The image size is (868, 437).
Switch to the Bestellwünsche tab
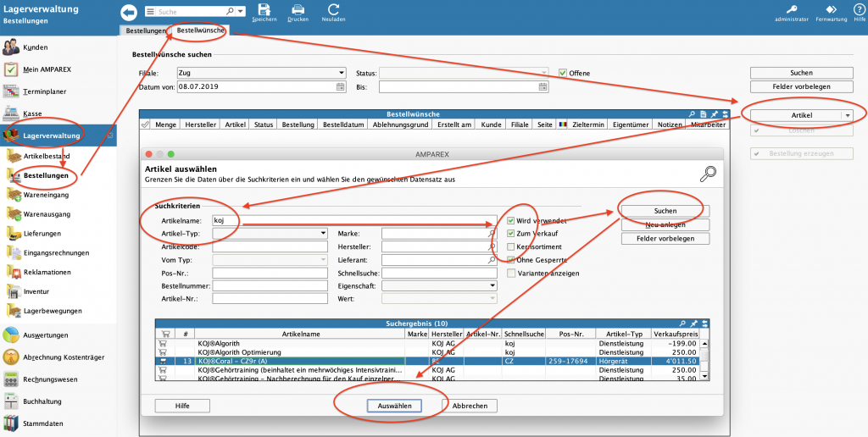200,30
